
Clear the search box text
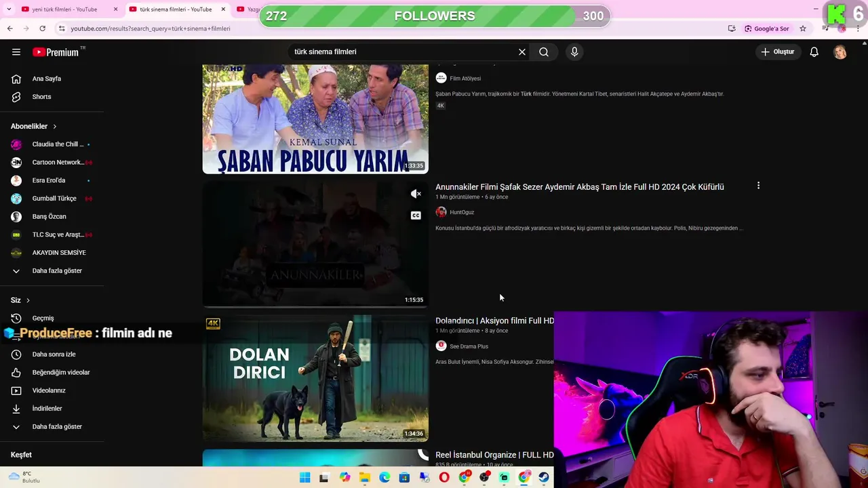(522, 52)
